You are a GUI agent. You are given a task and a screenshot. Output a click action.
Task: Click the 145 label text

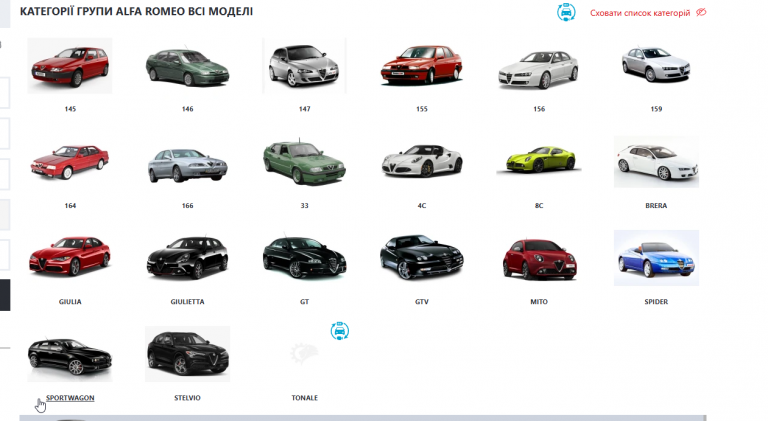pyautogui.click(x=70, y=109)
